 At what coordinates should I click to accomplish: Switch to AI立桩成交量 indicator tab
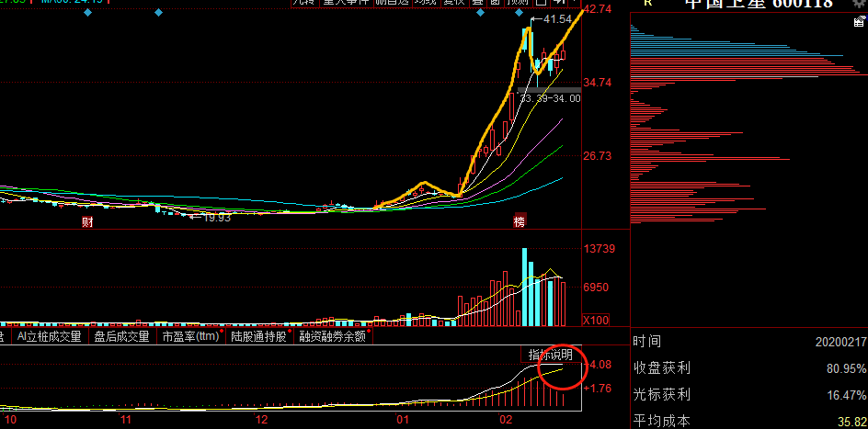coord(51,336)
